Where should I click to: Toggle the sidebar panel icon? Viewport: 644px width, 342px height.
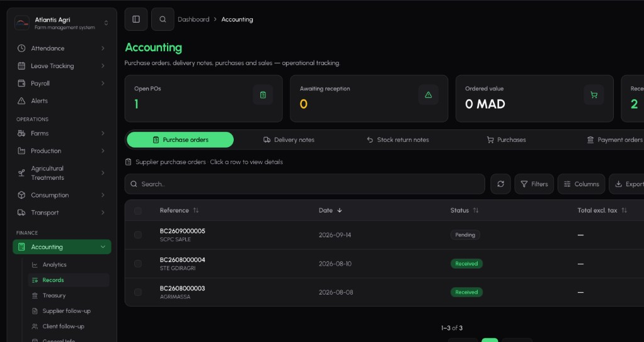(136, 20)
